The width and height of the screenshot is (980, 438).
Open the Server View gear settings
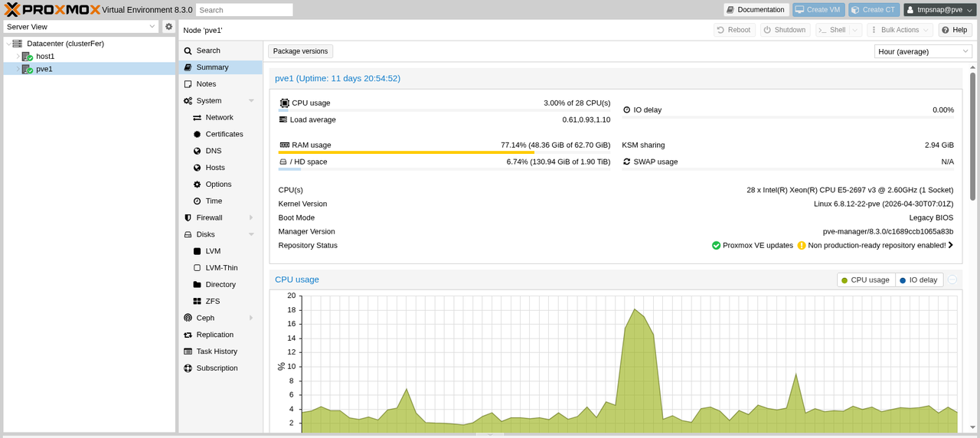(169, 27)
